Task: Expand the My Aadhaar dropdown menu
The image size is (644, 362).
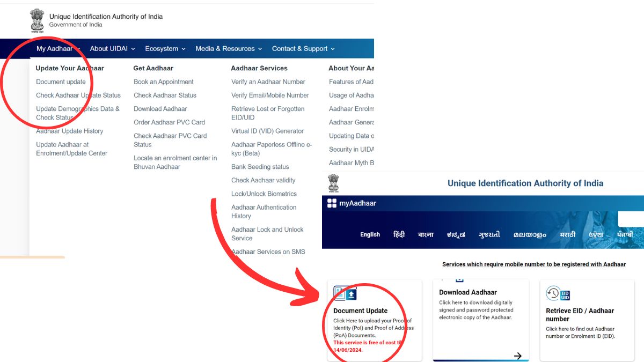Action: pyautogui.click(x=57, y=49)
